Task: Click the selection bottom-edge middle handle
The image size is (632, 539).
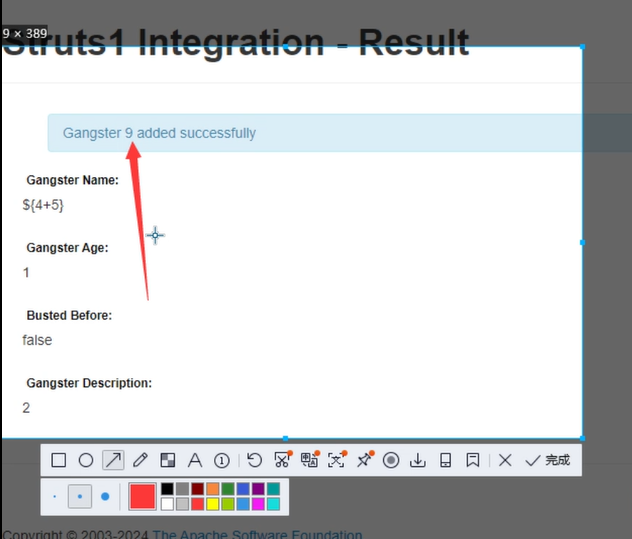Action: (x=285, y=438)
